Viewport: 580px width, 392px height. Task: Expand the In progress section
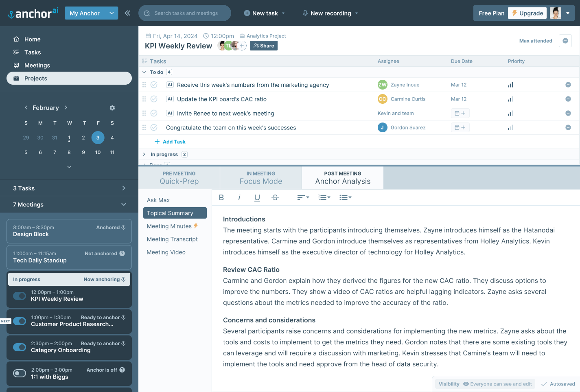tap(144, 154)
